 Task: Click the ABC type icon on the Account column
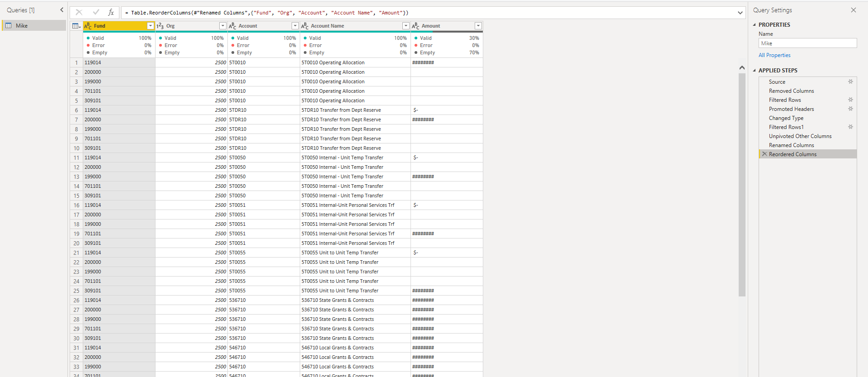232,26
